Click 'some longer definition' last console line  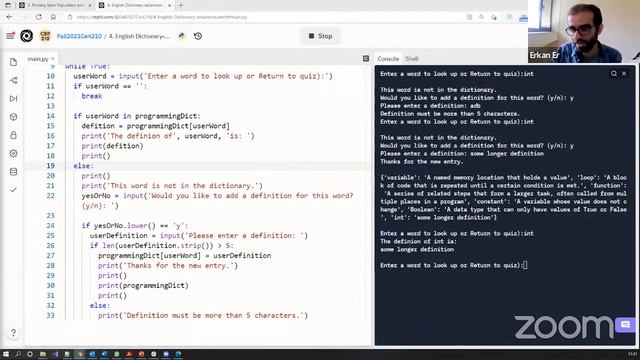417,249
